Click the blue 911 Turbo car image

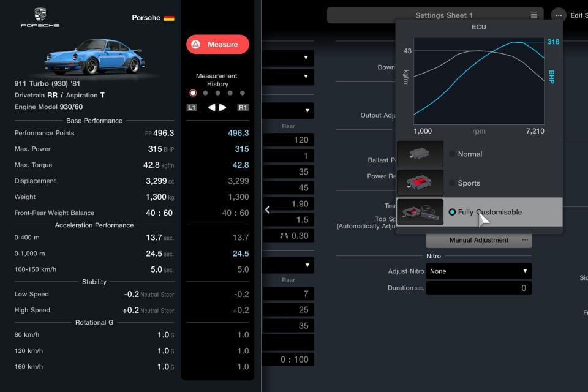click(x=94, y=56)
